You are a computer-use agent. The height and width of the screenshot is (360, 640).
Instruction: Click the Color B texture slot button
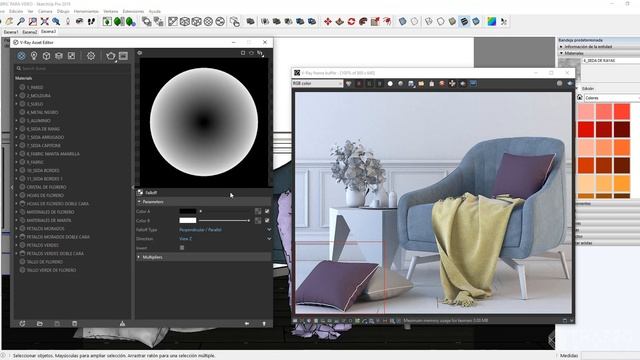tap(258, 220)
